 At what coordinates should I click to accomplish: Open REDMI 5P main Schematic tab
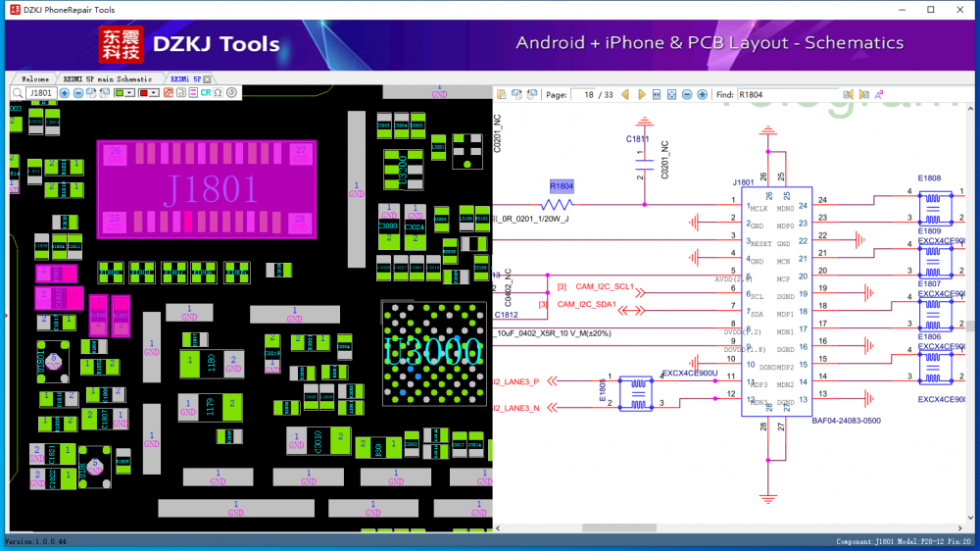click(x=107, y=78)
